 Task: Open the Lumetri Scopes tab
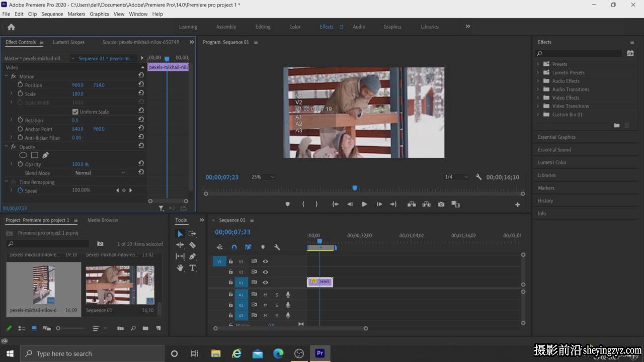[x=68, y=42]
